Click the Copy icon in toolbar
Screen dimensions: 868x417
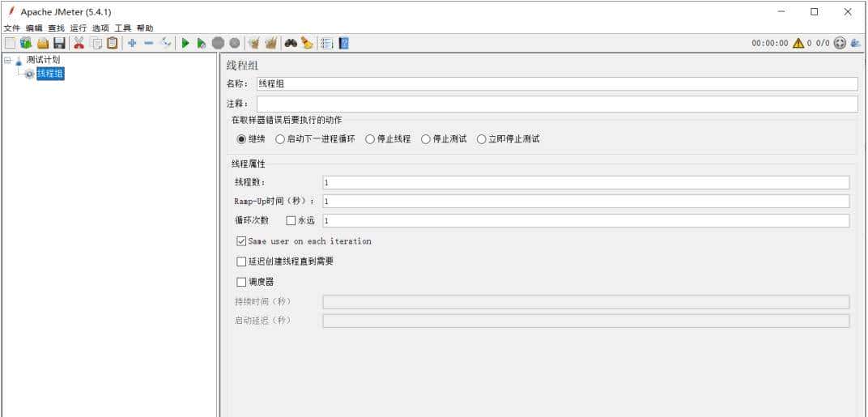(x=96, y=43)
